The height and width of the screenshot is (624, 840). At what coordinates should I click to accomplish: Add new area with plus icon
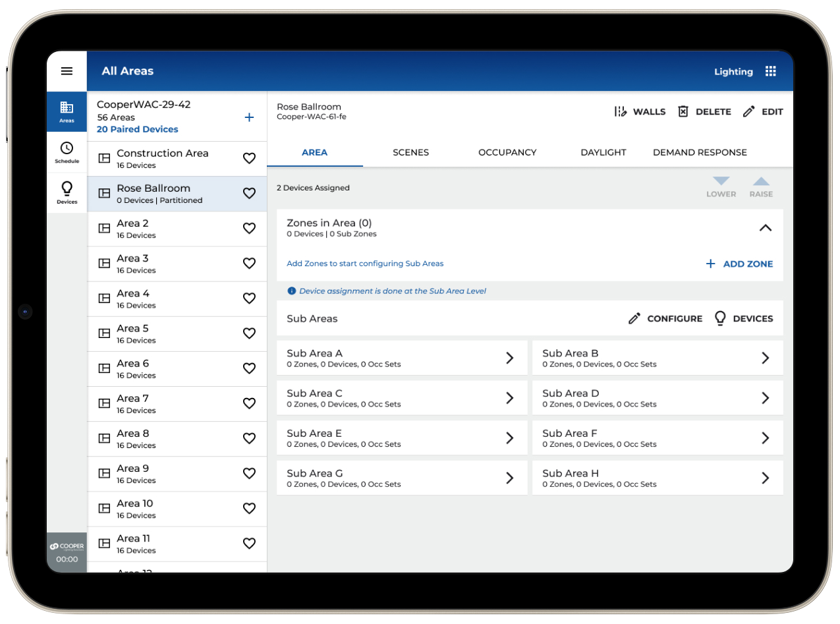(249, 117)
